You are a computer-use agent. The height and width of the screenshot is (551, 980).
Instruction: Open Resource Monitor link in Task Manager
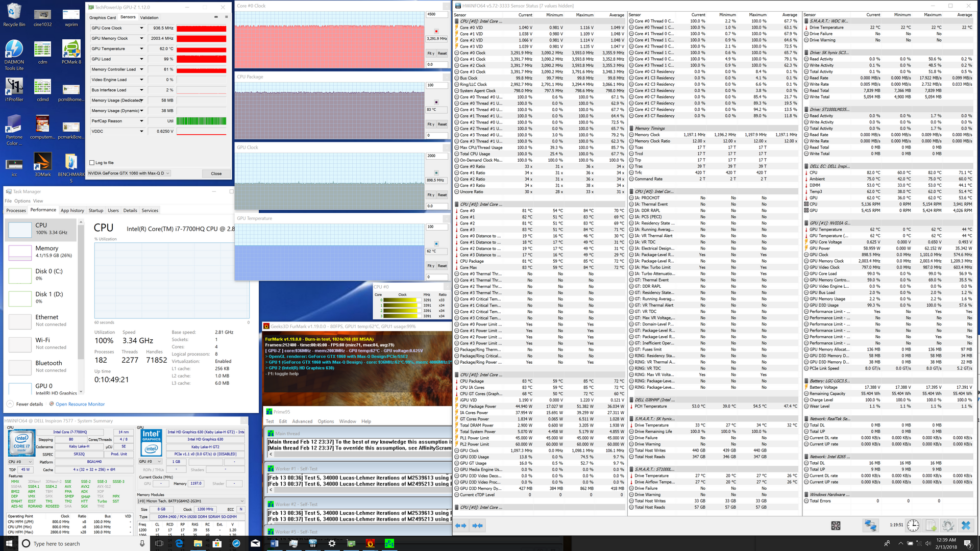tap(80, 404)
